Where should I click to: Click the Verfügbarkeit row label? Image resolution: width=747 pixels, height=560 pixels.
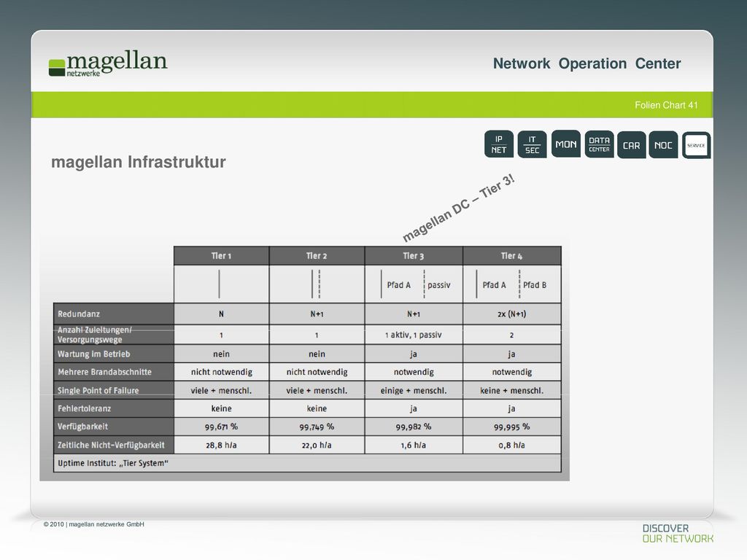coord(114,427)
